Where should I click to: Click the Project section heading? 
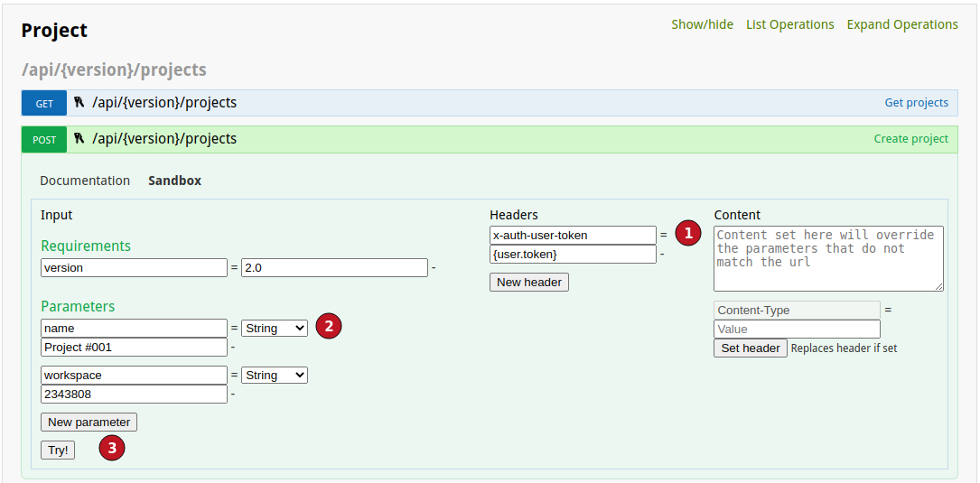54,30
